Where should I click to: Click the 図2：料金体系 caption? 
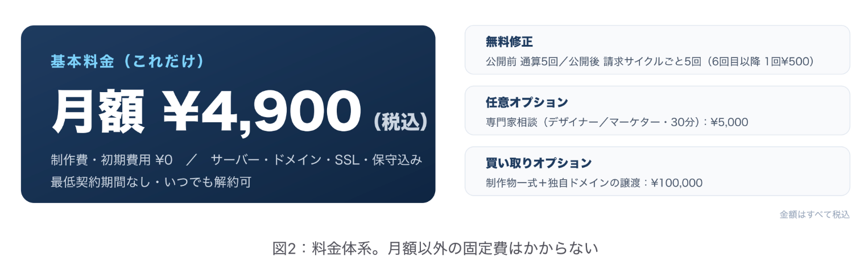pyautogui.click(x=436, y=249)
